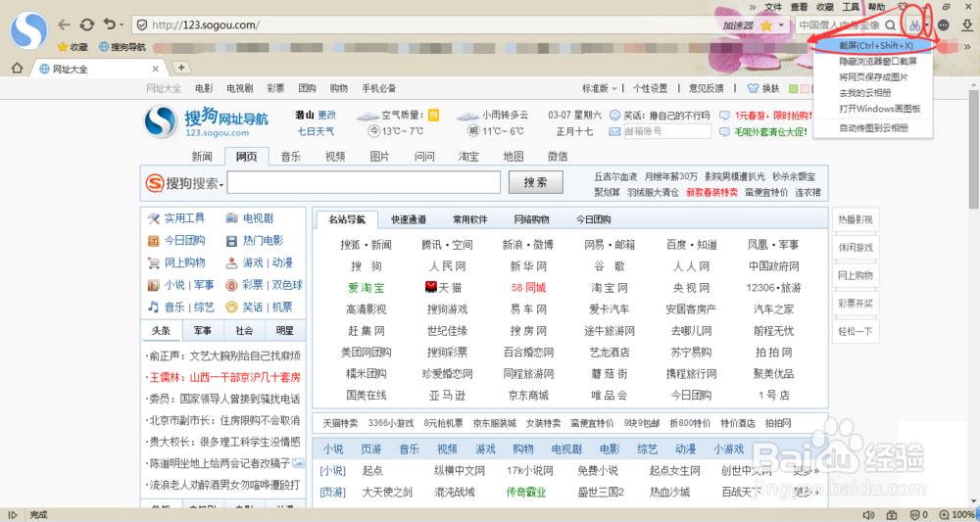Click the speaker mute icon in status bar
Image resolution: width=980 pixels, height=522 pixels.
868,515
